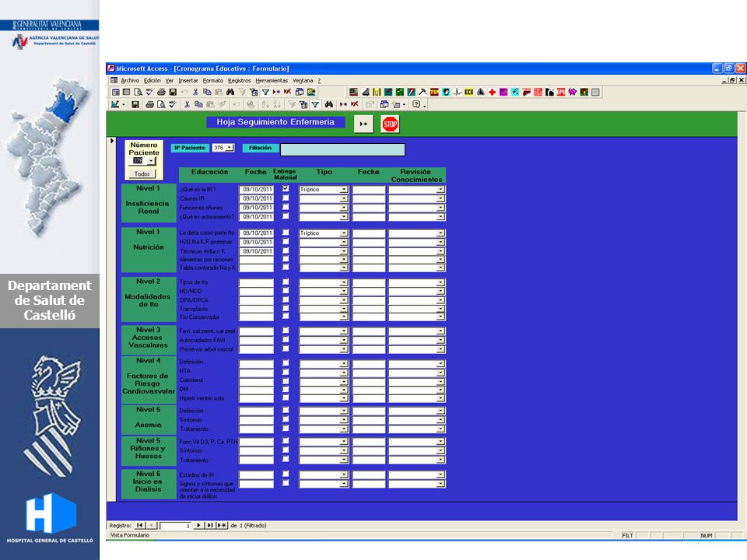Open Tipo dropdown for La dieta como parte tto

tap(343, 233)
